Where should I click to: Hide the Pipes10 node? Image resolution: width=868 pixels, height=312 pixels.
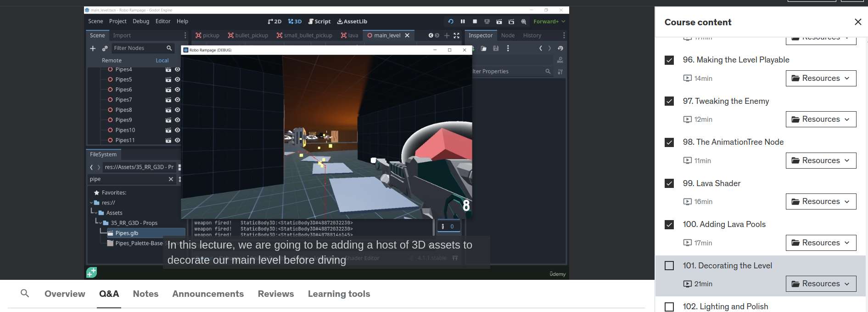(177, 130)
